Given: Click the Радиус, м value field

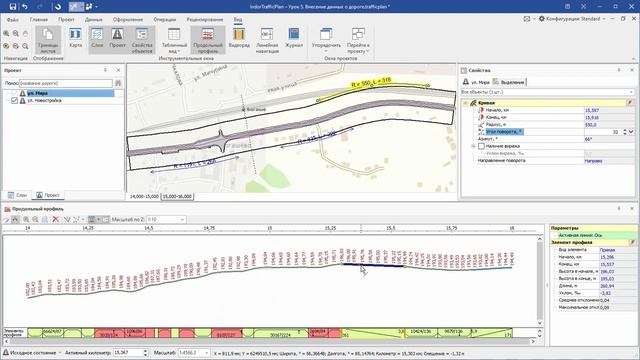Looking at the screenshot, I should pyautogui.click(x=609, y=124).
